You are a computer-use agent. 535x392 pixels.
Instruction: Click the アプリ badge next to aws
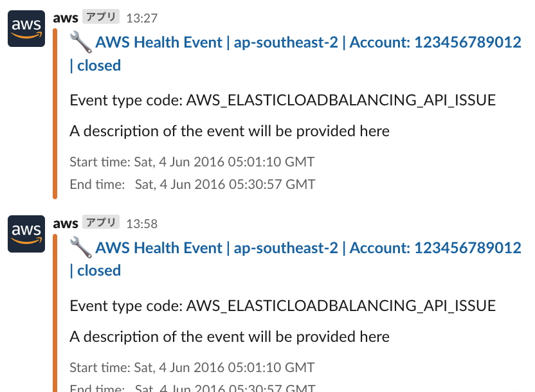point(100,17)
